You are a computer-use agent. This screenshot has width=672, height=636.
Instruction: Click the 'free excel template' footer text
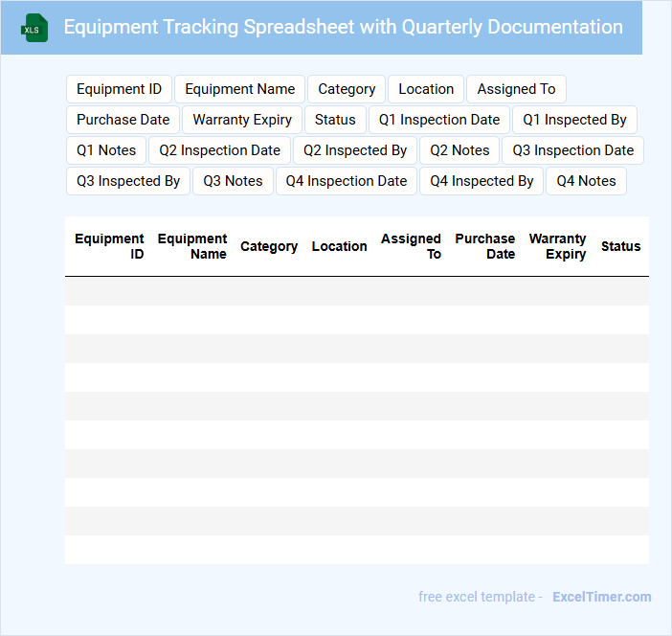477,597
